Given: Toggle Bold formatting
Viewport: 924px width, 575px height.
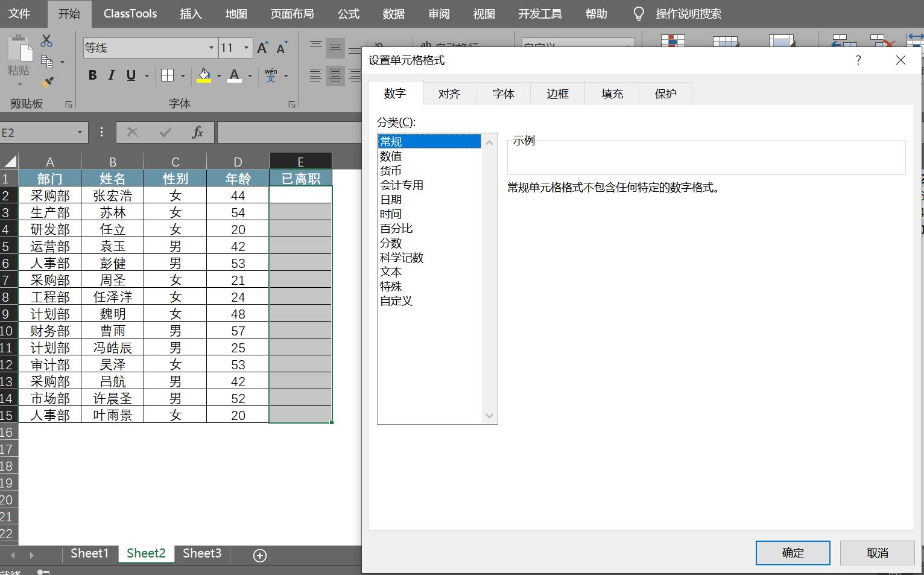Looking at the screenshot, I should coord(92,75).
